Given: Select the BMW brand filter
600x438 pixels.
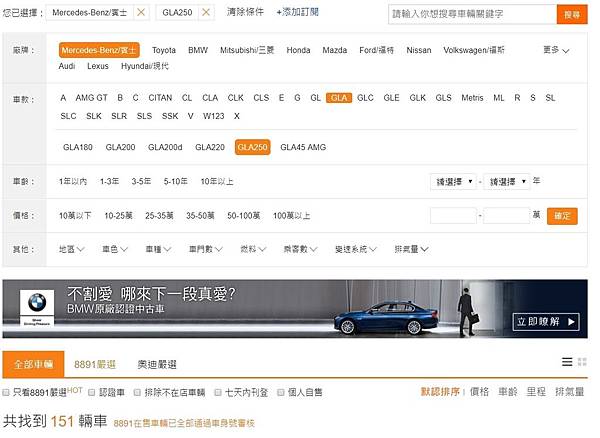Looking at the screenshot, I should (198, 50).
